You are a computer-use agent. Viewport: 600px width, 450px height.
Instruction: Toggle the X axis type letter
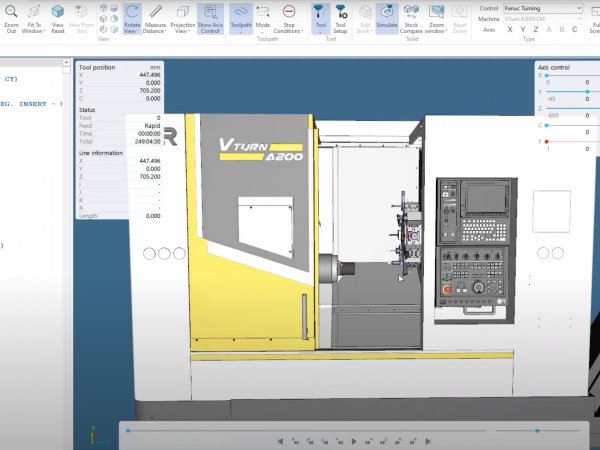coord(508,30)
